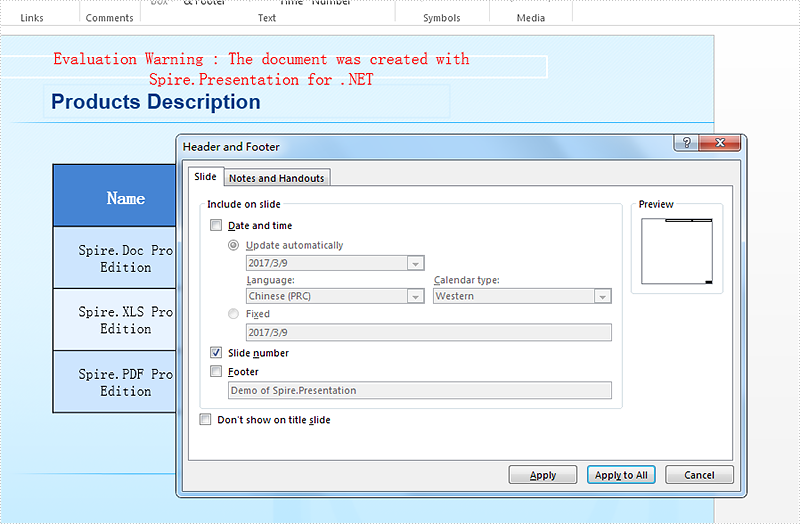
Task: Click the Links ribbon group label
Action: coord(32,18)
